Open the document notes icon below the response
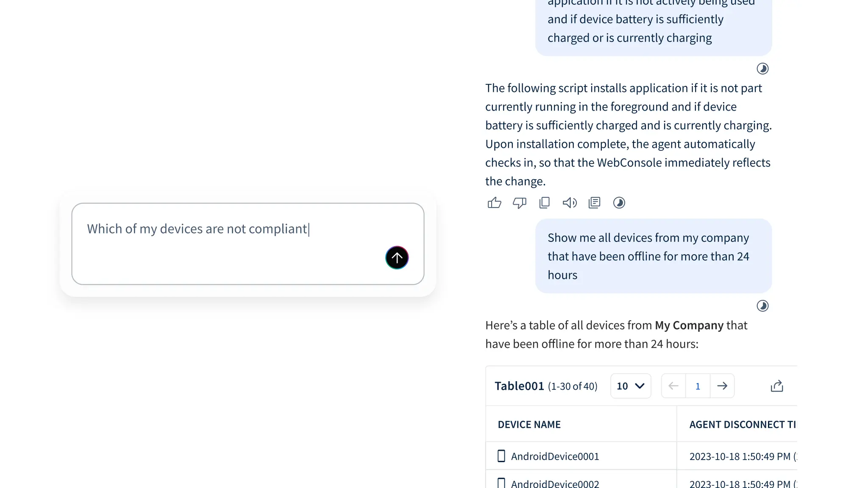The width and height of the screenshot is (868, 488). tap(595, 203)
